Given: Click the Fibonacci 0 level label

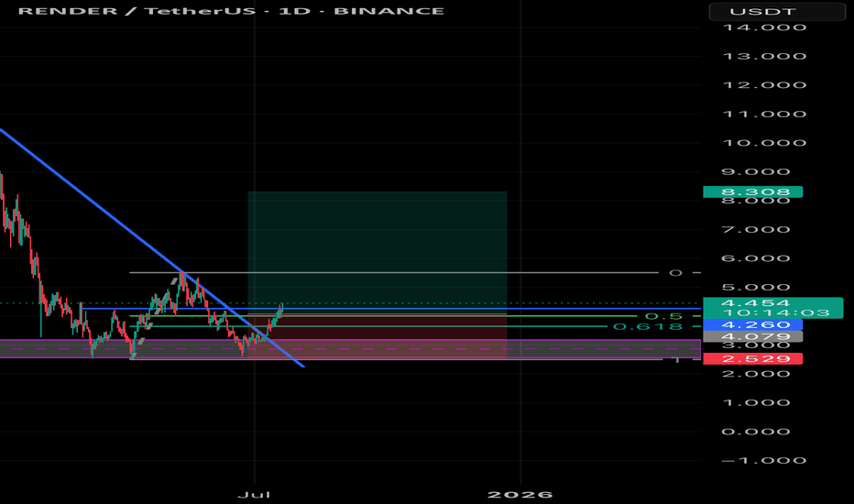Looking at the screenshot, I should click(675, 272).
